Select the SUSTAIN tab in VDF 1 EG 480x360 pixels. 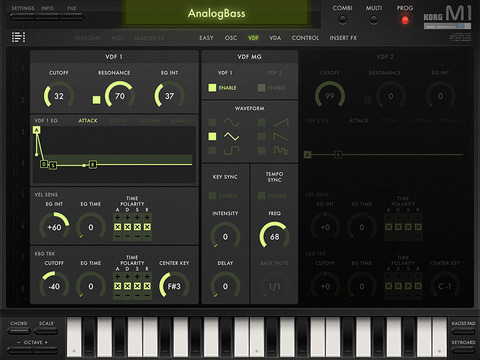click(x=150, y=121)
